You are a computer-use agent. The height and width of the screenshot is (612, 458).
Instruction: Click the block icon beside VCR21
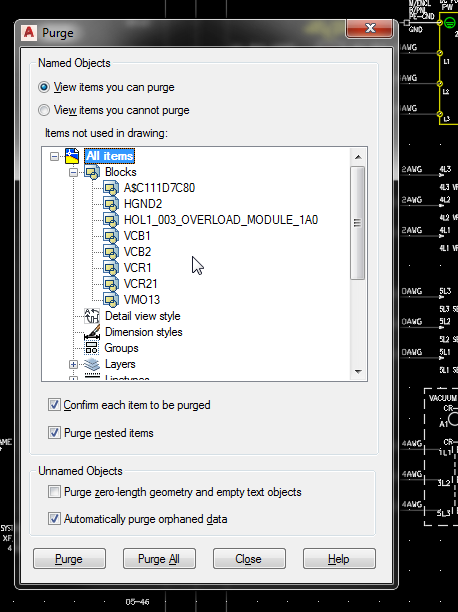(111, 284)
